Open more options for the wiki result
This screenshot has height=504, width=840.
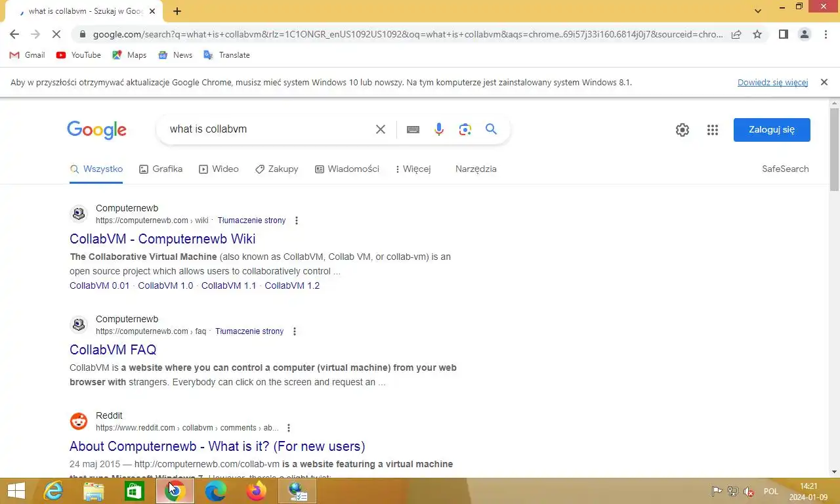point(297,220)
